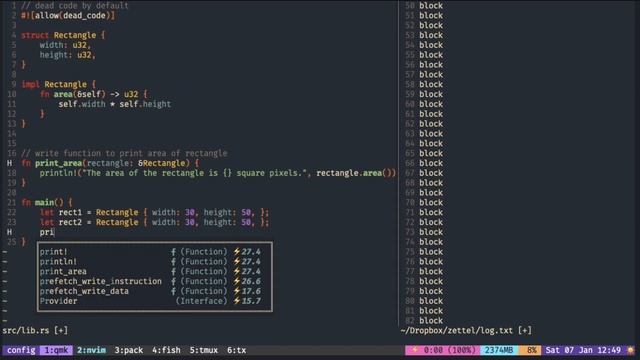The image size is (640, 360).
Task: Click 'fn print_area(rectangle: &Rectangle)' line
Action: point(110,163)
